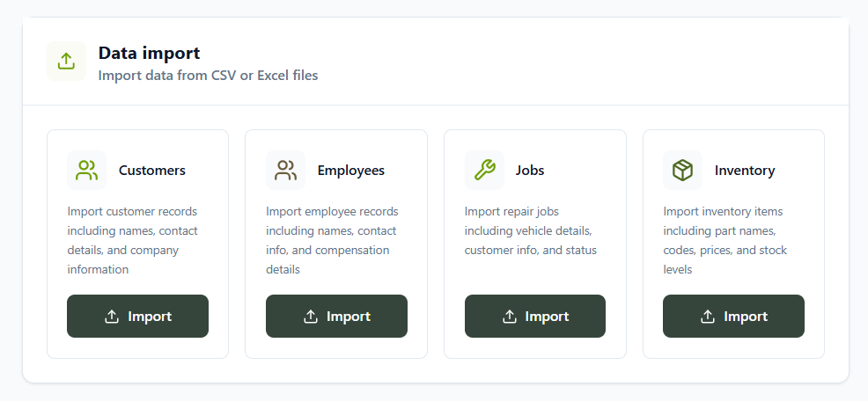Select the Customers card title
The width and height of the screenshot is (868, 401).
152,171
